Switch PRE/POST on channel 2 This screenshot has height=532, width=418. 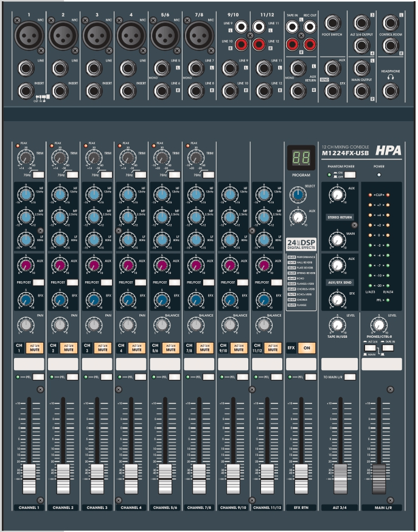pyautogui.click(x=73, y=283)
